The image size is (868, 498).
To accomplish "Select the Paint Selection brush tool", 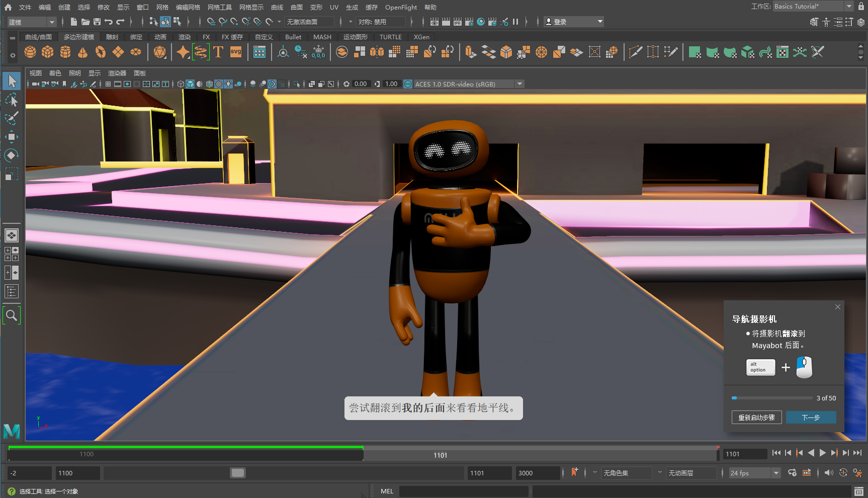I will pos(11,119).
